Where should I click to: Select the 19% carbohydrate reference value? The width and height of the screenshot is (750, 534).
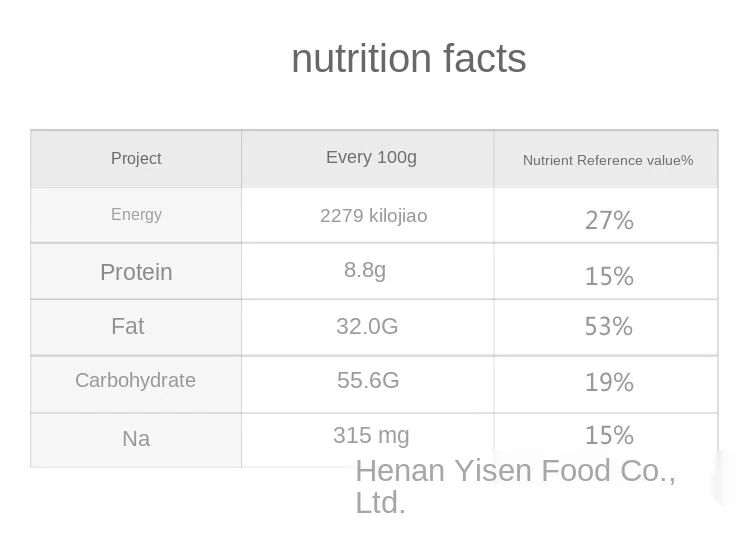(x=609, y=382)
